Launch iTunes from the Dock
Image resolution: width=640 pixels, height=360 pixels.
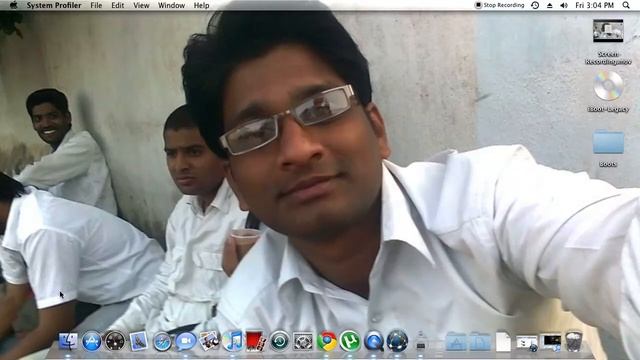[x=233, y=341]
